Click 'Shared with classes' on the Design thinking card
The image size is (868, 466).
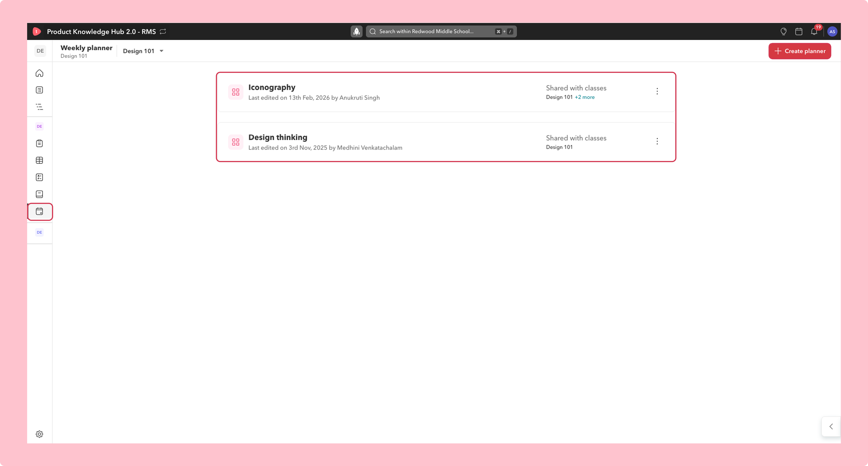click(x=576, y=138)
